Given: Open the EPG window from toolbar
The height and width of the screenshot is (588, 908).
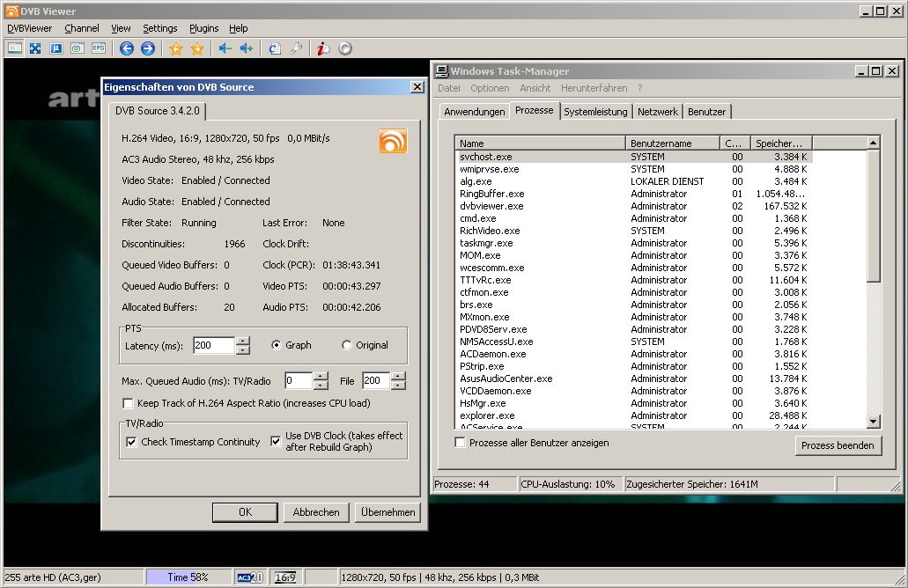Looking at the screenshot, I should click(99, 49).
